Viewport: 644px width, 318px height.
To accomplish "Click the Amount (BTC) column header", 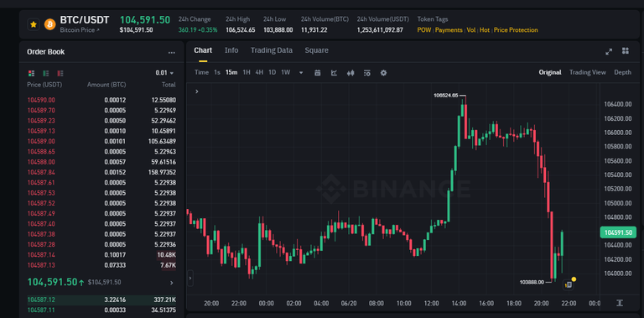I will pos(106,85).
